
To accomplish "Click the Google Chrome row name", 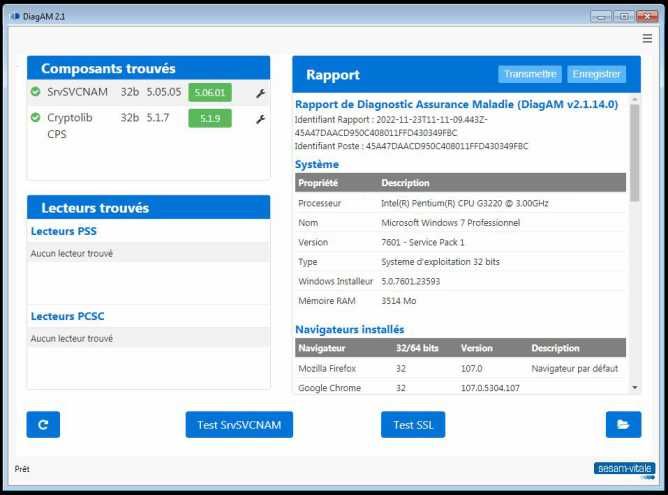I will [329, 388].
